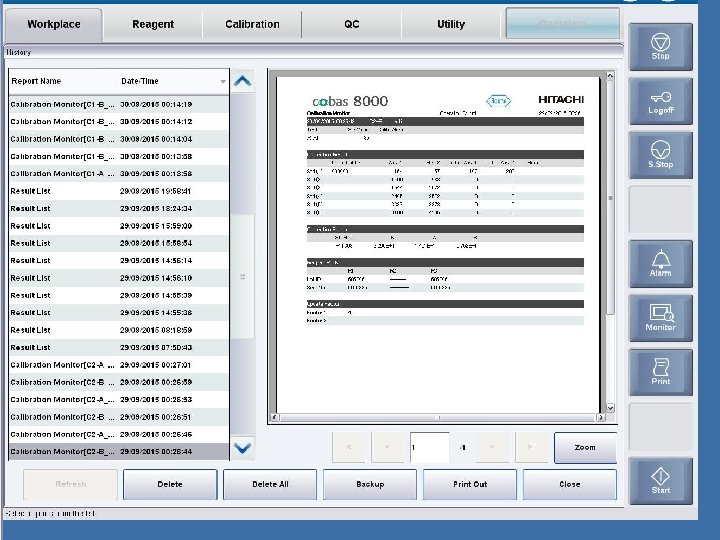Switch to the Calibration tab
Image resolution: width=720 pixels, height=540 pixels.
click(x=252, y=24)
